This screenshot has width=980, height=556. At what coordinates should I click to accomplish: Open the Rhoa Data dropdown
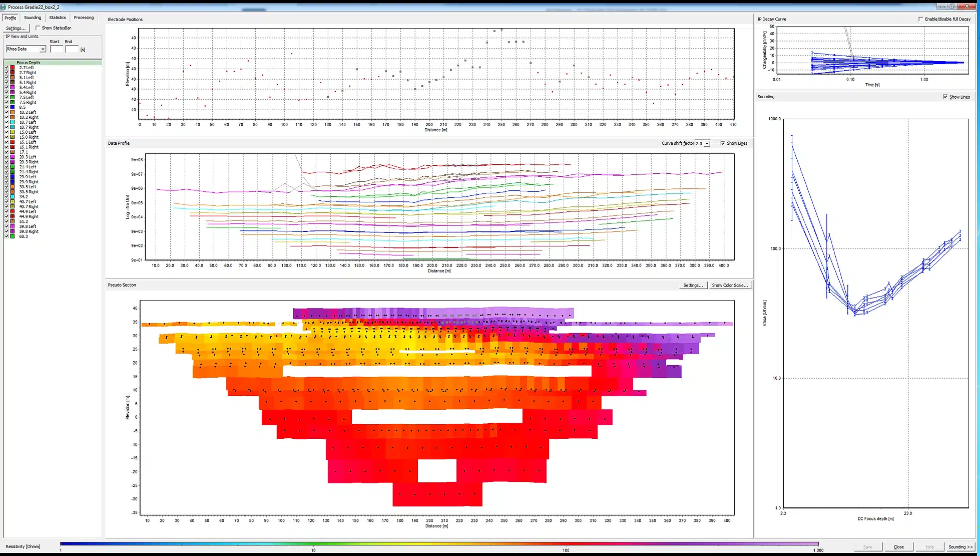click(x=26, y=49)
